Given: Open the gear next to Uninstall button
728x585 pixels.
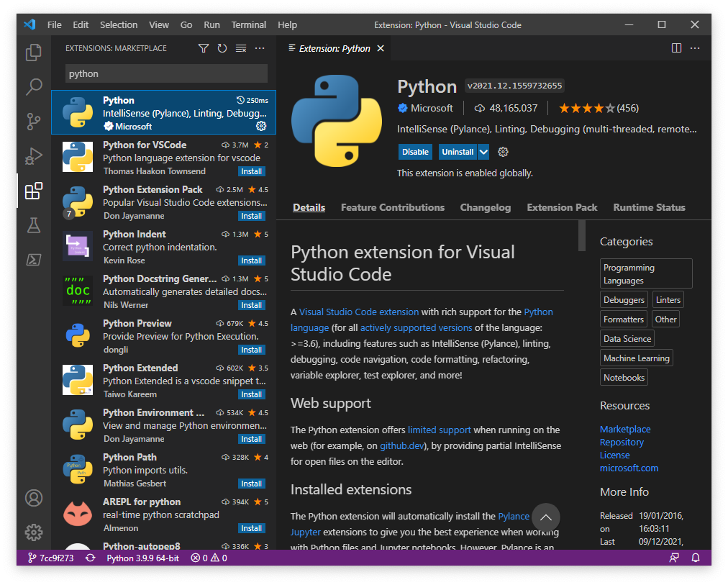Looking at the screenshot, I should pyautogui.click(x=503, y=152).
